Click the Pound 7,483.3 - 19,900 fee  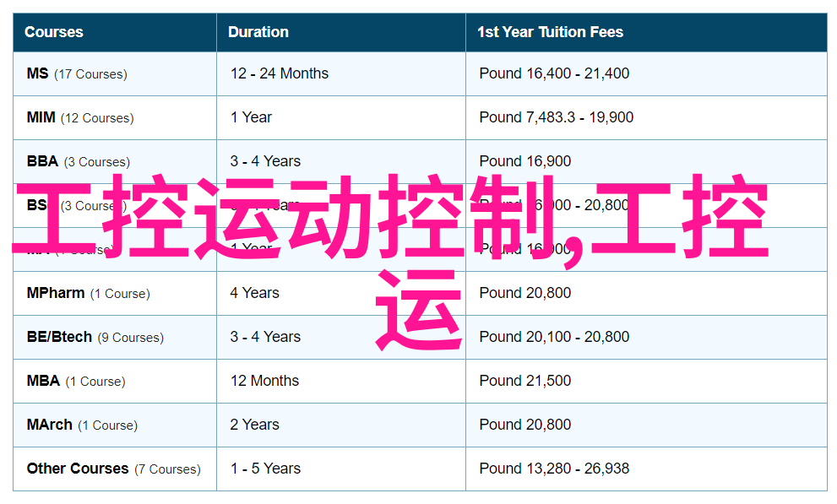tap(556, 117)
